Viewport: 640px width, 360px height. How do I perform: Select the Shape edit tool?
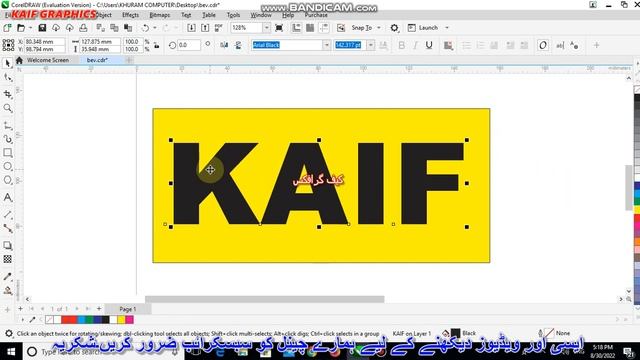(7, 78)
